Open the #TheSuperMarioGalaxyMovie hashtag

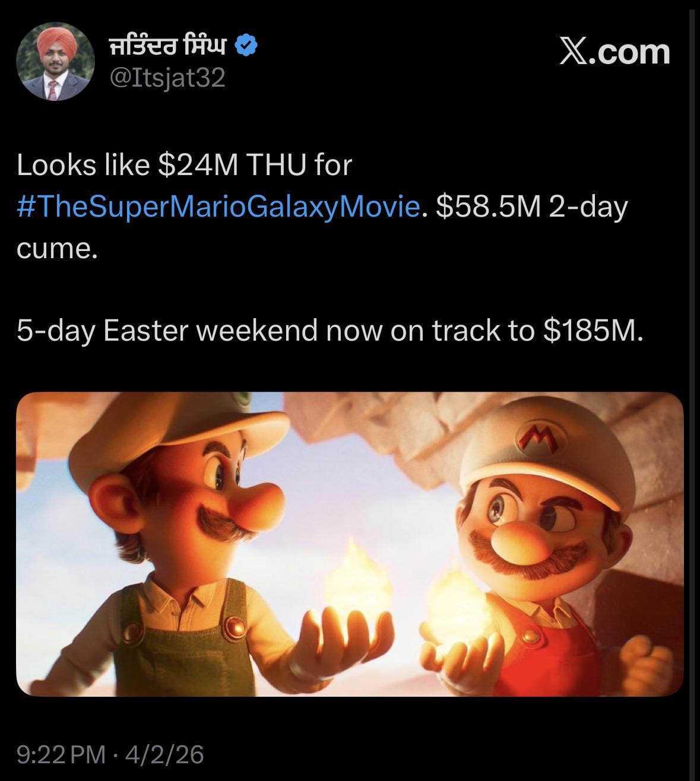(x=218, y=207)
